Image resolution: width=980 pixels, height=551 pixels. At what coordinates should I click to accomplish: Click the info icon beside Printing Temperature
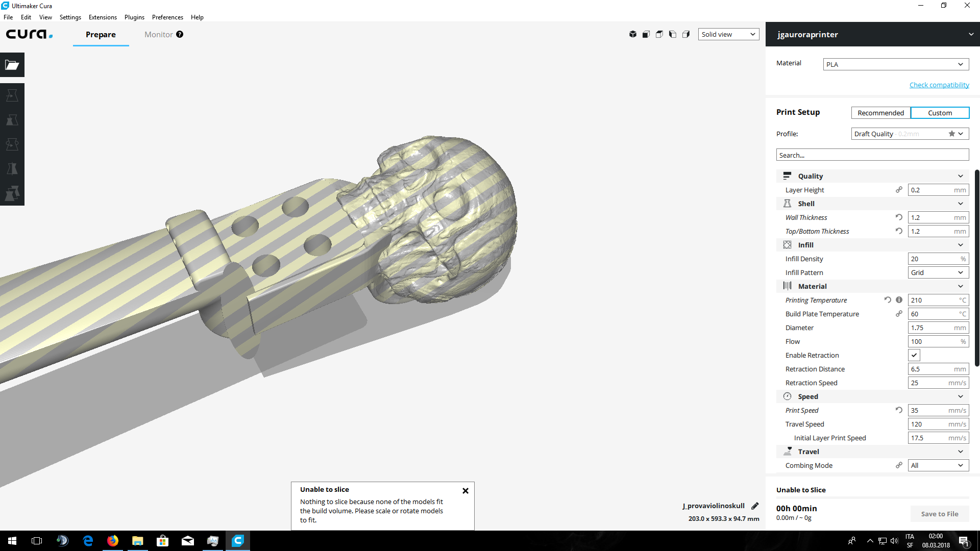pos(899,300)
